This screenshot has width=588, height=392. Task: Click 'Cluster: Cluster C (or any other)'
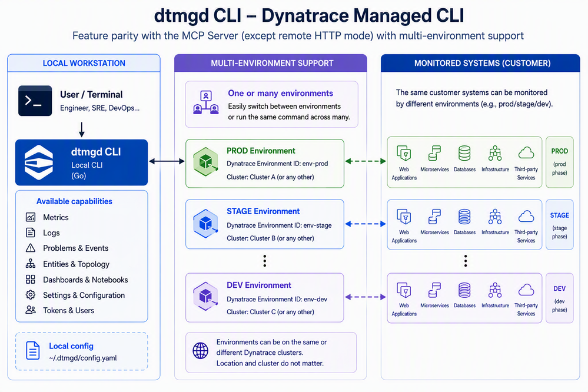(270, 312)
